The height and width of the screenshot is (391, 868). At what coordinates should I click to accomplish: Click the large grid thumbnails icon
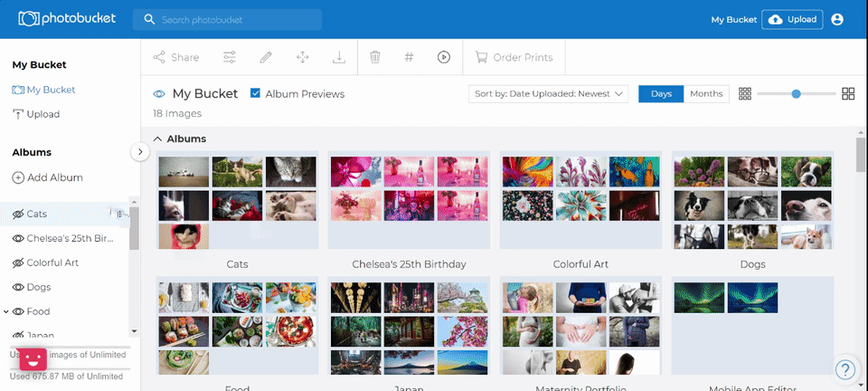(848, 93)
